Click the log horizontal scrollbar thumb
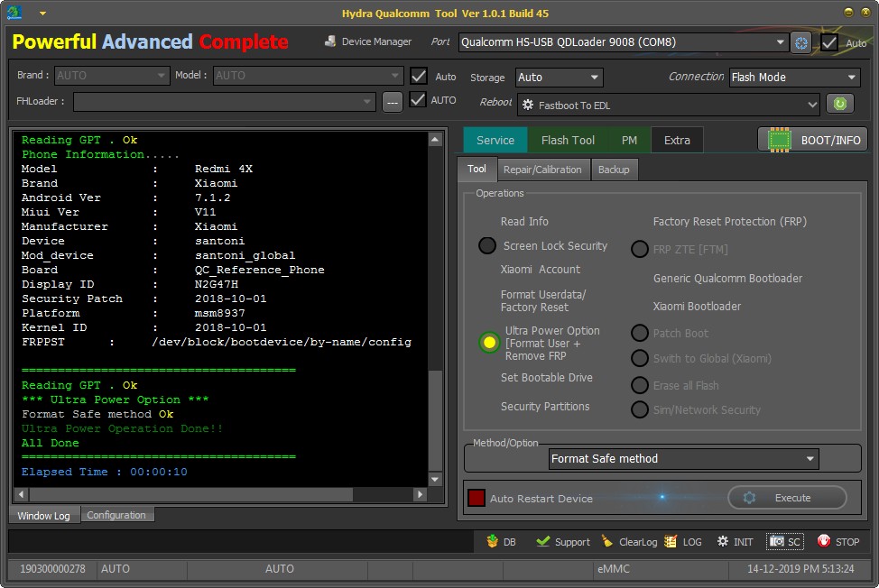Viewport: 879px width, 588px height. pyautogui.click(x=191, y=494)
